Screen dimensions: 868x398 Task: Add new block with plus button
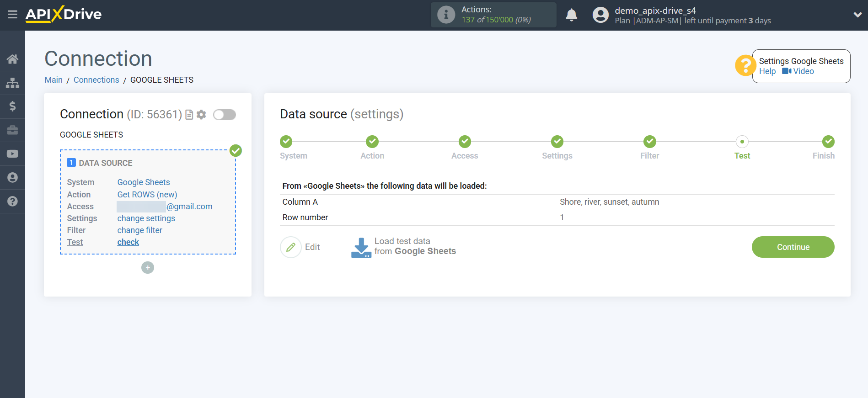point(148,268)
